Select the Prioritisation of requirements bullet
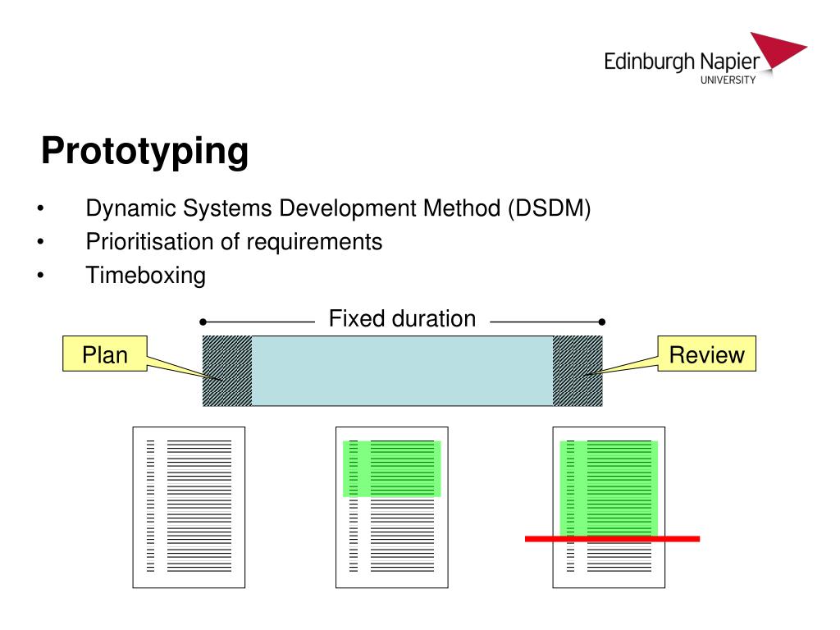This screenshot has height=630, width=840. (x=234, y=242)
